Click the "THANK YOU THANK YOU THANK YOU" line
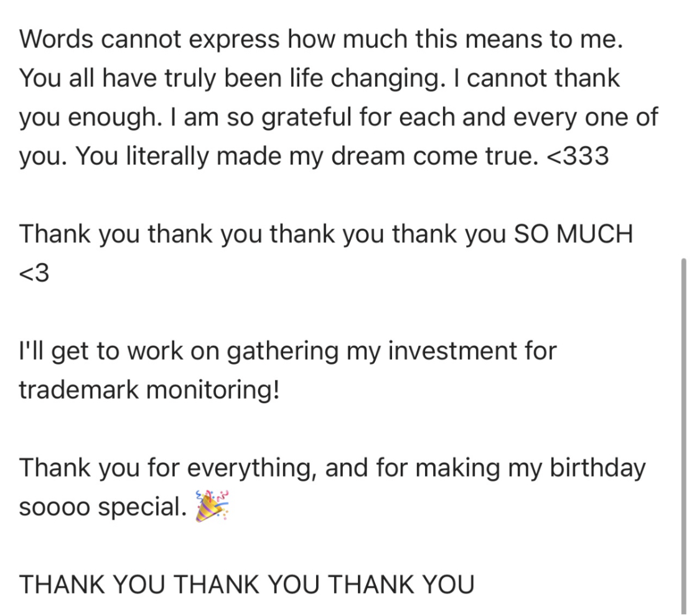This screenshot has height=616, width=697. [x=247, y=584]
